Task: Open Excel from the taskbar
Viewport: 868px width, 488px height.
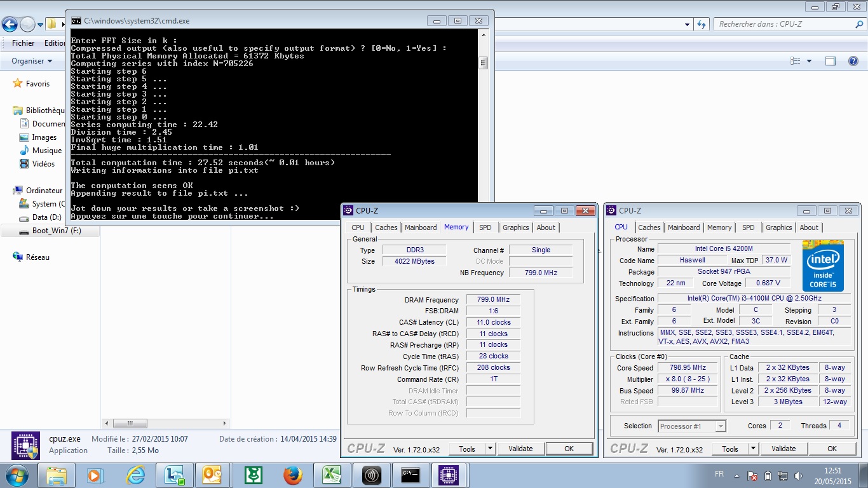Action: click(x=332, y=475)
